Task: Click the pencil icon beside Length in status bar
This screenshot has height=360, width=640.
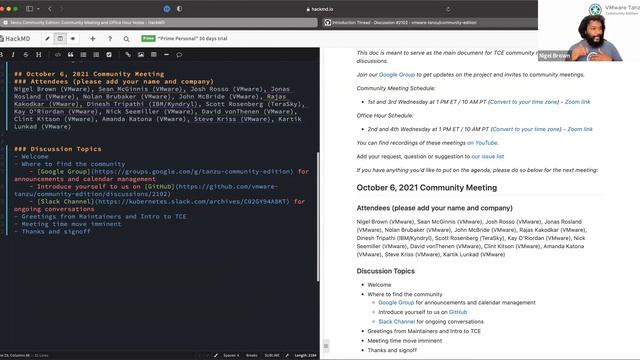Action: (287, 356)
